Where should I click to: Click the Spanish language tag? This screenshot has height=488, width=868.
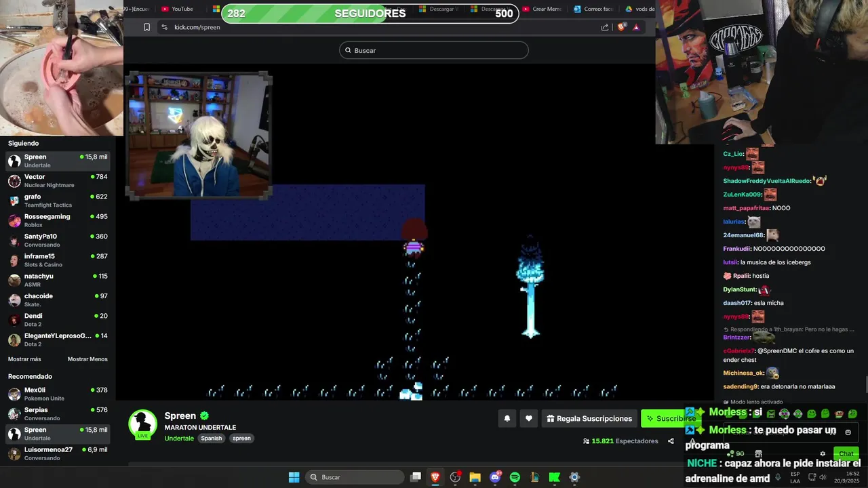click(x=211, y=439)
